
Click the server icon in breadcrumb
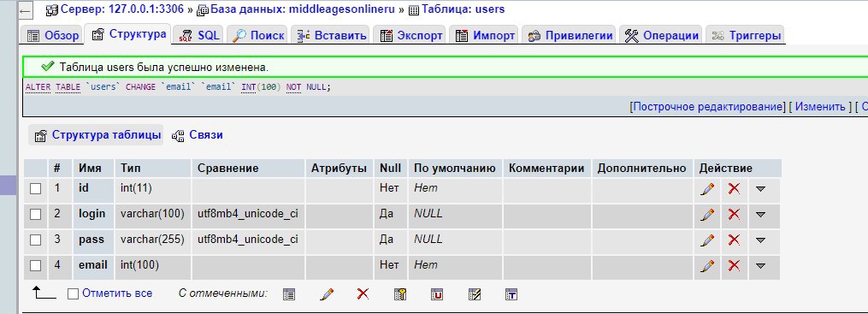[x=52, y=10]
